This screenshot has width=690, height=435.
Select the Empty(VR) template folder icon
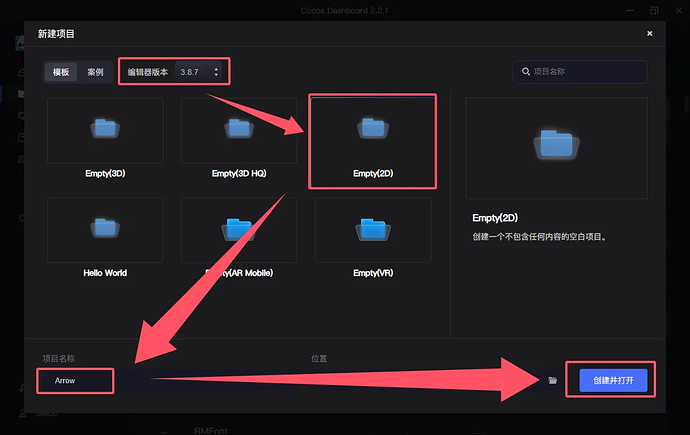(x=373, y=229)
